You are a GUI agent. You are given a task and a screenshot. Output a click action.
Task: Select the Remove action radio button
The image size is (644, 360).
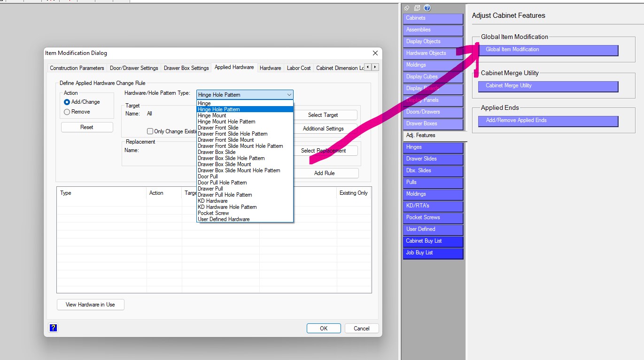pyautogui.click(x=67, y=112)
